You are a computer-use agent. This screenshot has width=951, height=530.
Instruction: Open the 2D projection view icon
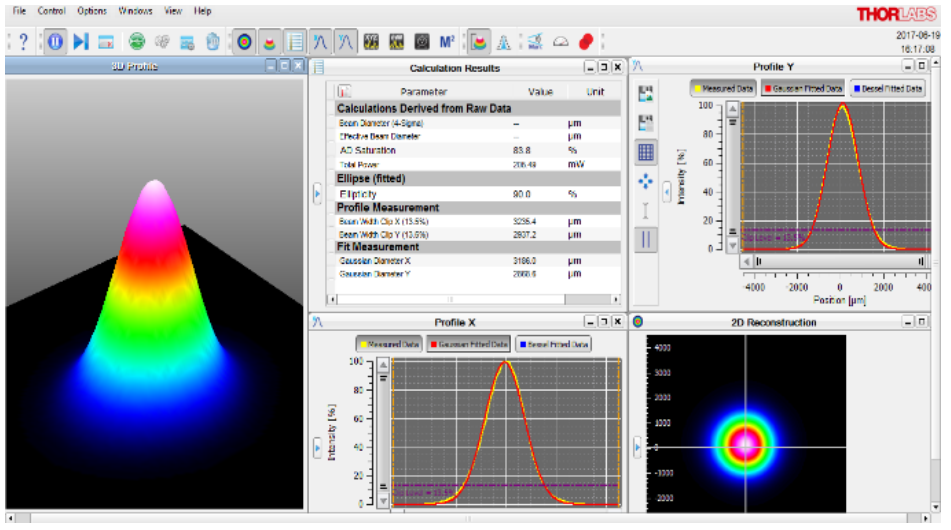pos(244,42)
